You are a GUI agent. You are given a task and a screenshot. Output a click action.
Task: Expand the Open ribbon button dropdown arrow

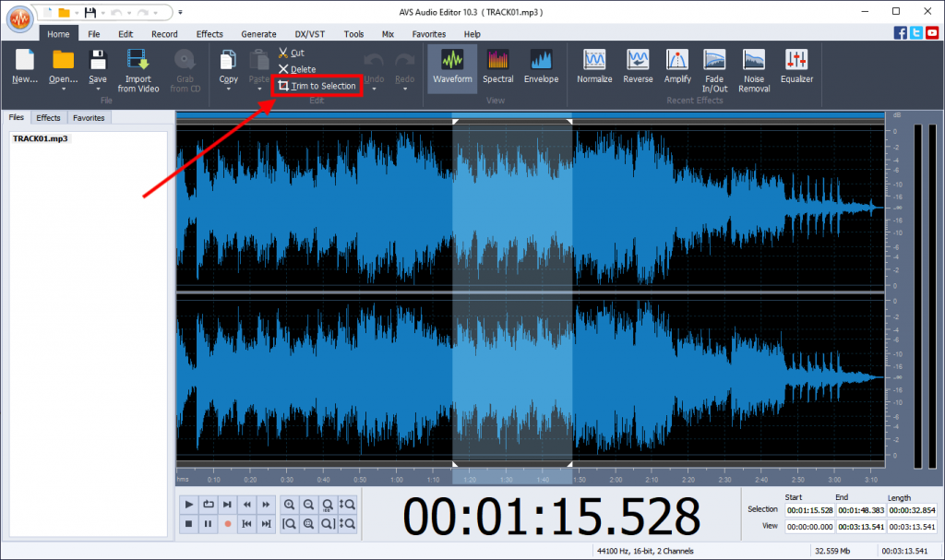tap(64, 89)
